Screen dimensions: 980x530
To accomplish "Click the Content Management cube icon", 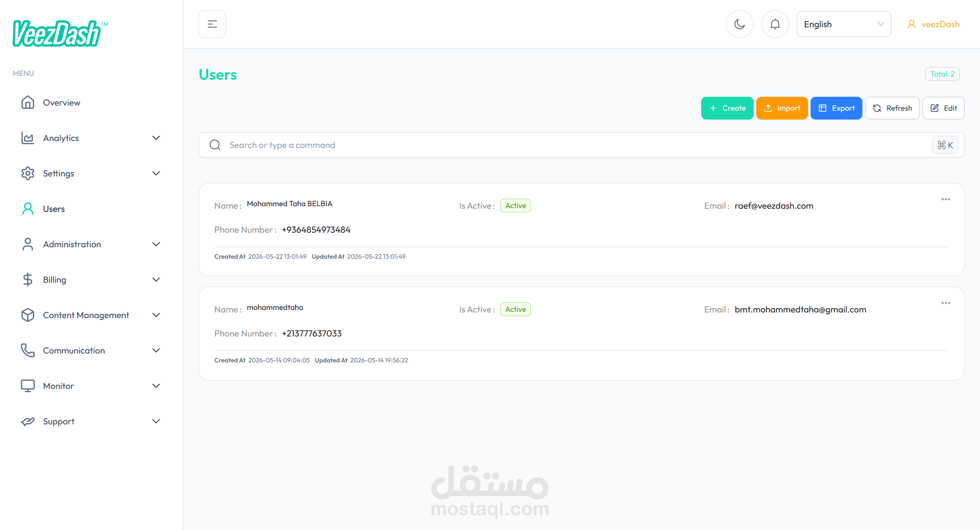I will 28,315.
